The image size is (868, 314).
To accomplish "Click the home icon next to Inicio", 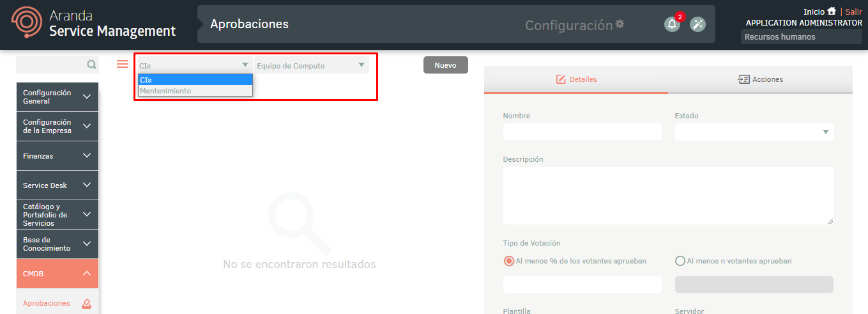I will click(831, 12).
